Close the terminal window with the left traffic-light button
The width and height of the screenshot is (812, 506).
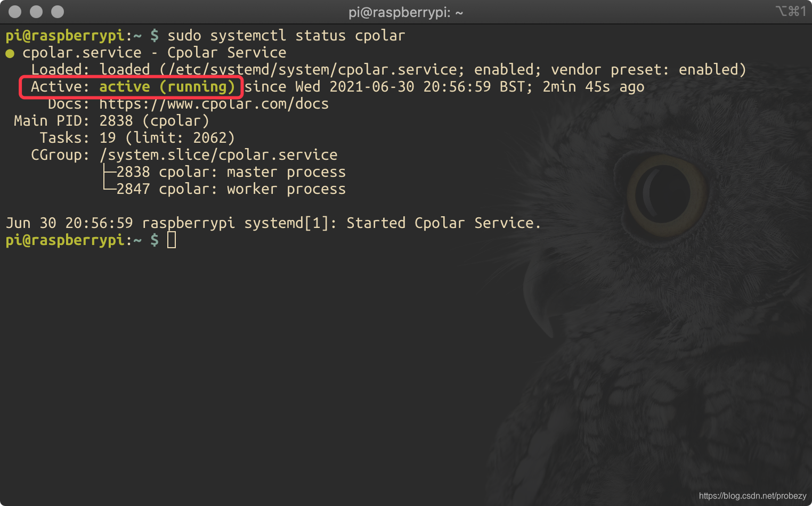[15, 12]
